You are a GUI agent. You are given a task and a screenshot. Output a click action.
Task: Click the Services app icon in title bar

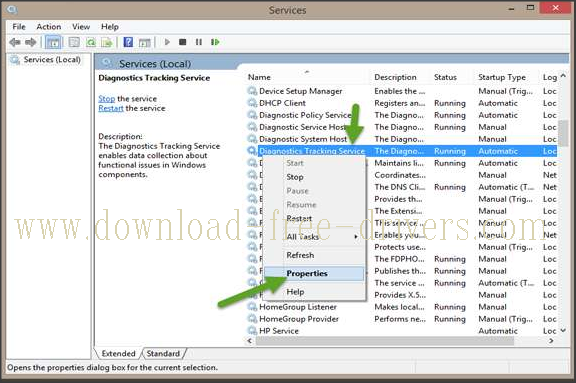click(12, 10)
